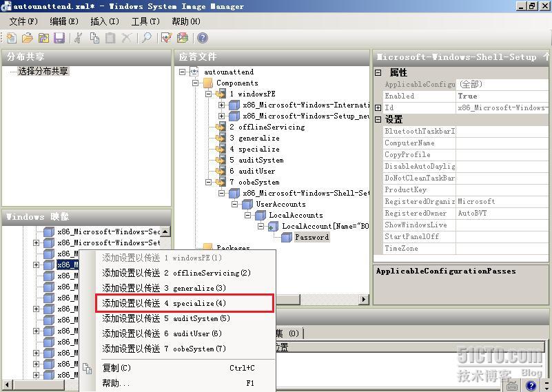Click the Delete X toolbar icon

126,38
